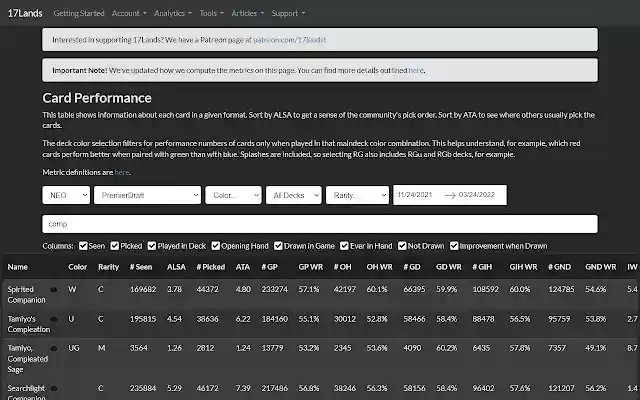Viewport: 640px width, 400px height.
Task: Preview Tamiyo's Compleation card via eye icon
Action: point(53,319)
